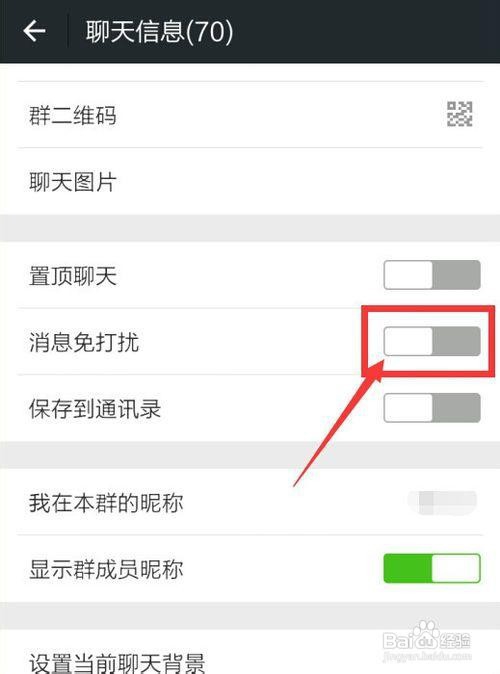Tap the 显示群成员昵称 label
Viewport: 500px width, 674px height.
[106, 569]
